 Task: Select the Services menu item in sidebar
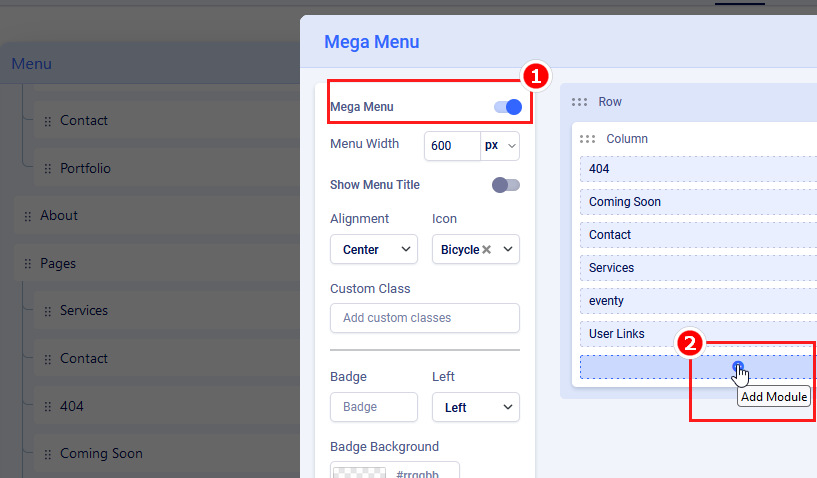(x=84, y=311)
